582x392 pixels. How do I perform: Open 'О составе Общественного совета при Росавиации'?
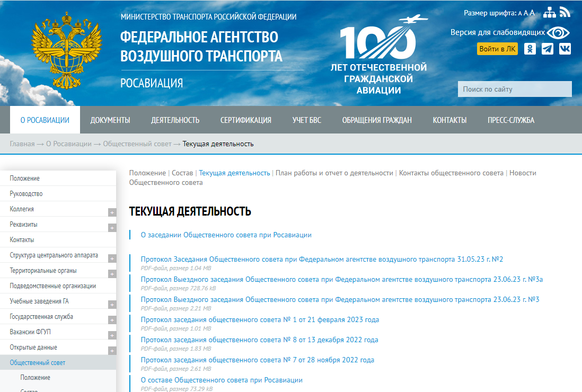222,380
